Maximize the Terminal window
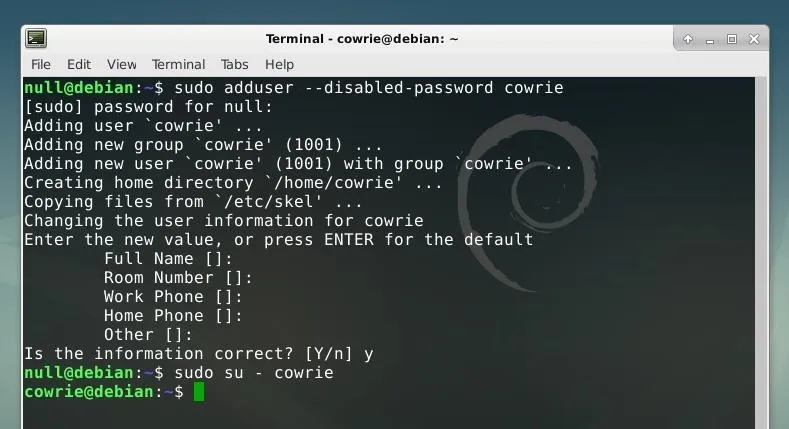 coord(732,39)
